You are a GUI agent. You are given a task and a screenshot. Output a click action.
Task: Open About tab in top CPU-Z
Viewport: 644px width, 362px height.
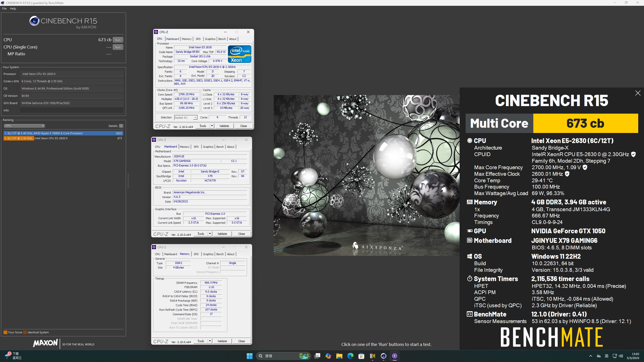233,39
